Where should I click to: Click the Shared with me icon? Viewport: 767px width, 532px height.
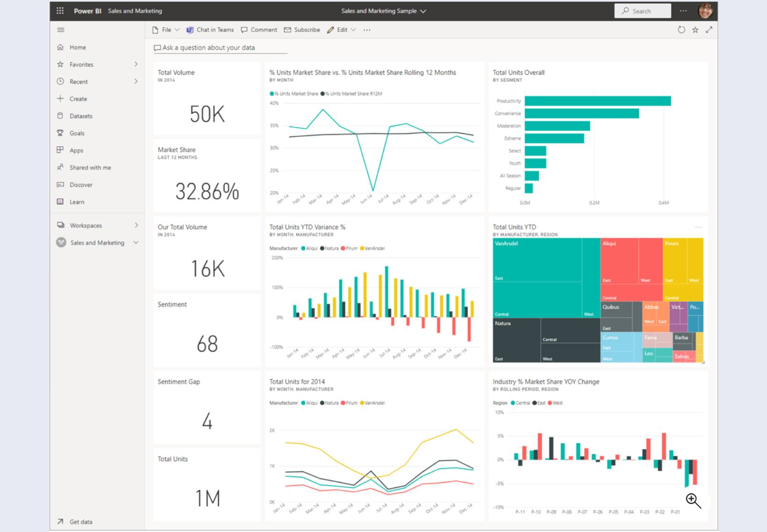pyautogui.click(x=60, y=167)
